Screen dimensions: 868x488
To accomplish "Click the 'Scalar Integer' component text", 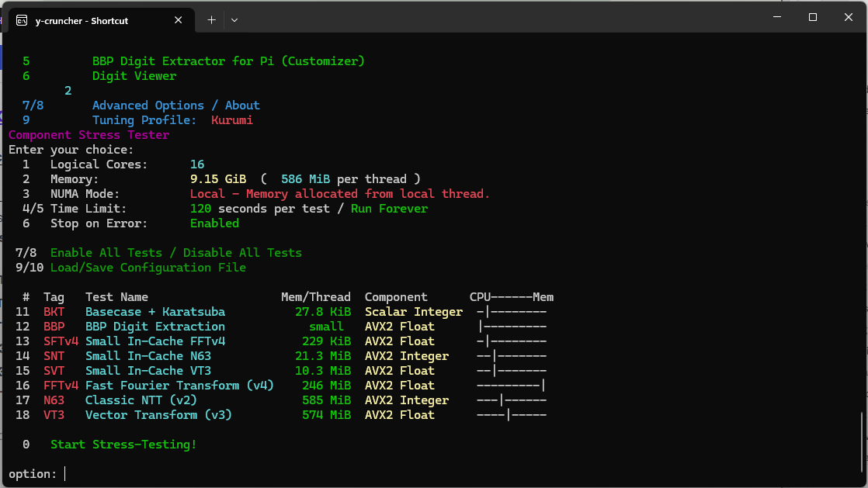I will tap(414, 312).
